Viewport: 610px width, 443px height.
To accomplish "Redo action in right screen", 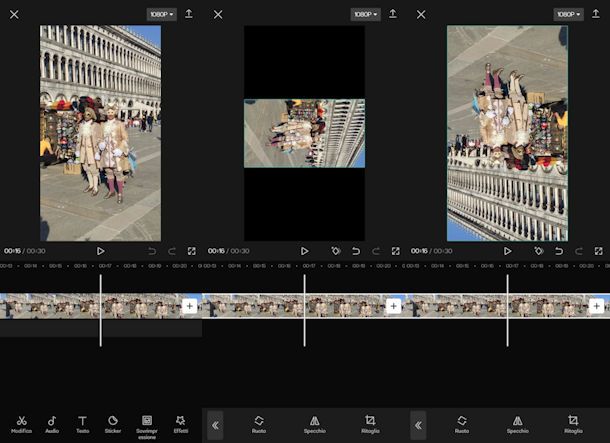I will click(578, 251).
